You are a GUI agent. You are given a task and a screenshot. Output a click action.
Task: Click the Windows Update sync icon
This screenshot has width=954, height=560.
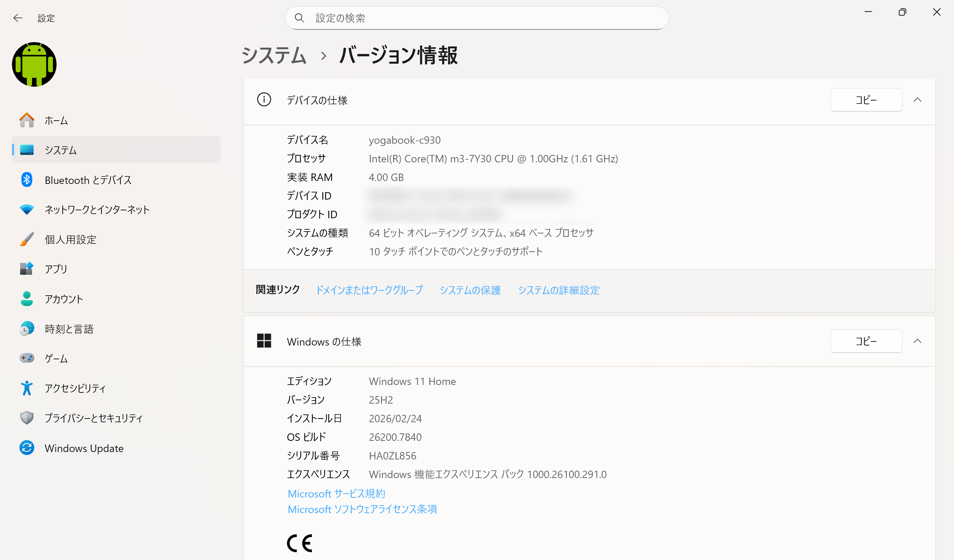pos(26,448)
